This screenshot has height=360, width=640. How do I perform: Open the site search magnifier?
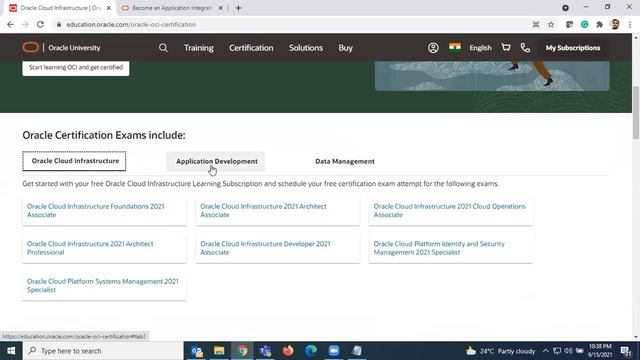[163, 48]
